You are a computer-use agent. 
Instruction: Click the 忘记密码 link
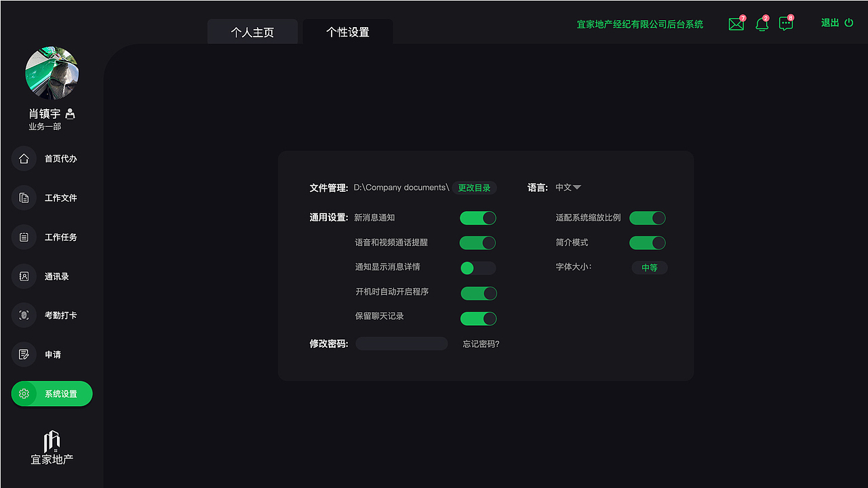(x=480, y=344)
